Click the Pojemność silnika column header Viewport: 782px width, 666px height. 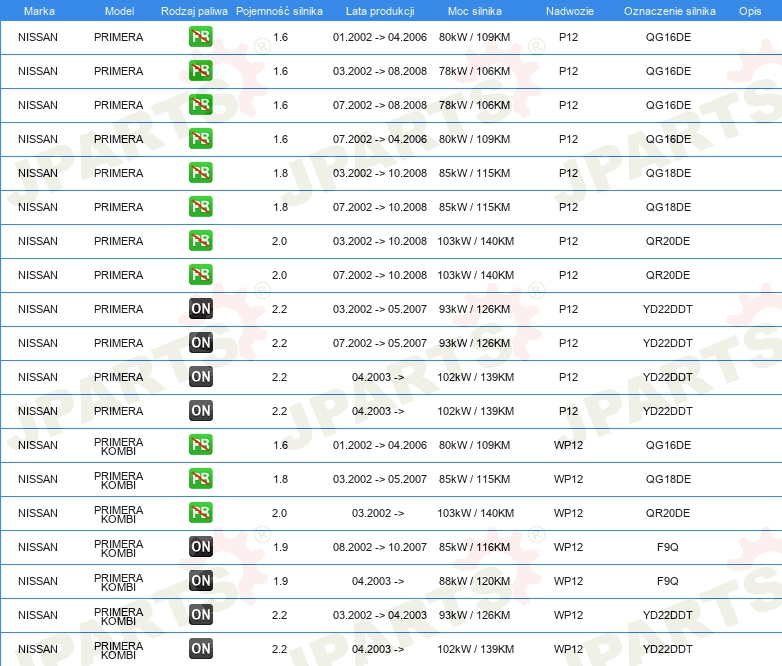(279, 11)
